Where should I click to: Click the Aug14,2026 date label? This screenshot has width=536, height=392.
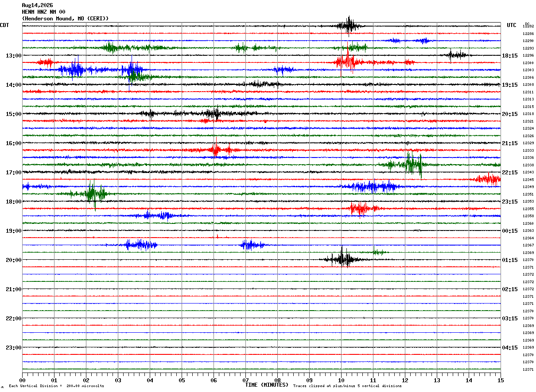point(37,5)
